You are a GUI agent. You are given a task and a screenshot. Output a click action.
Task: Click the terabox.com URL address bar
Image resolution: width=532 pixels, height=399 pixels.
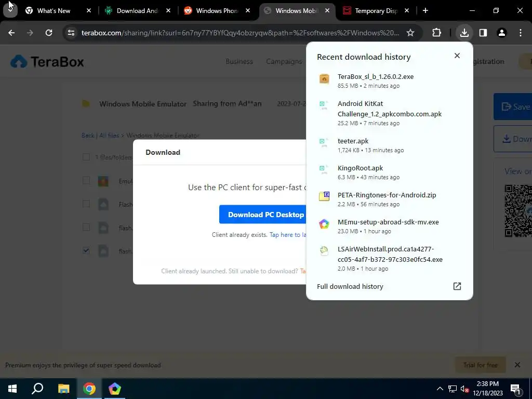point(240,33)
